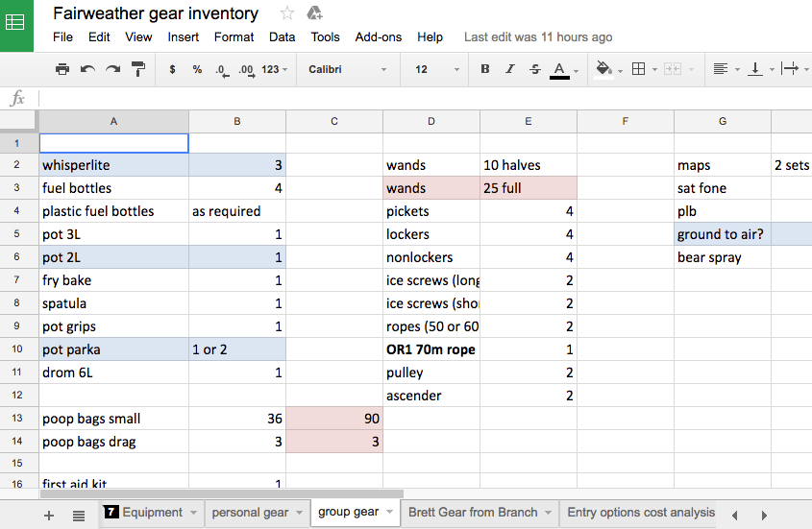Open text wrapping options
Screen dimensions: 812x529
point(790,69)
